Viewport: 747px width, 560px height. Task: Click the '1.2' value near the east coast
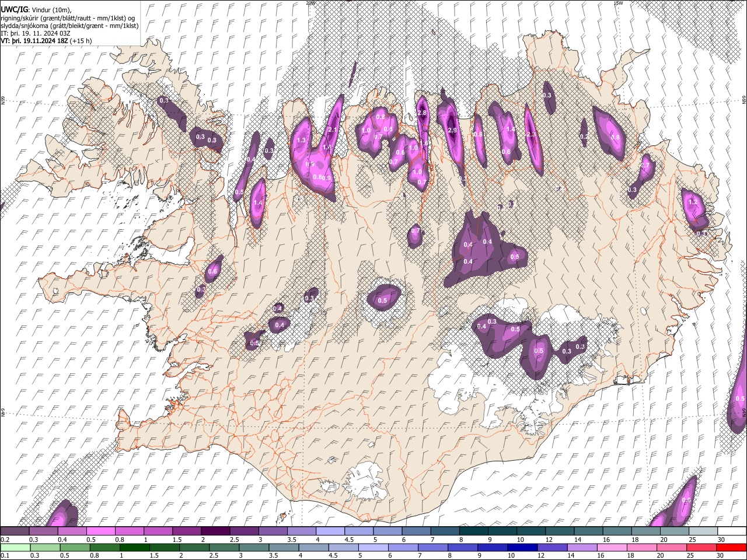(x=693, y=202)
